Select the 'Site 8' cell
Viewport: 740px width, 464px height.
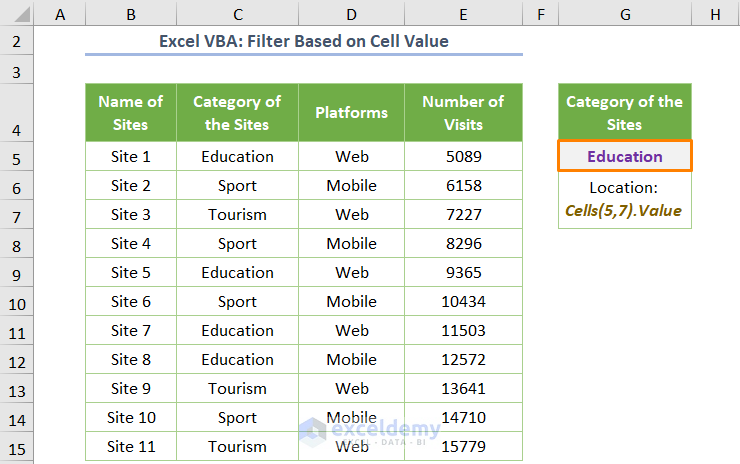pos(131,360)
